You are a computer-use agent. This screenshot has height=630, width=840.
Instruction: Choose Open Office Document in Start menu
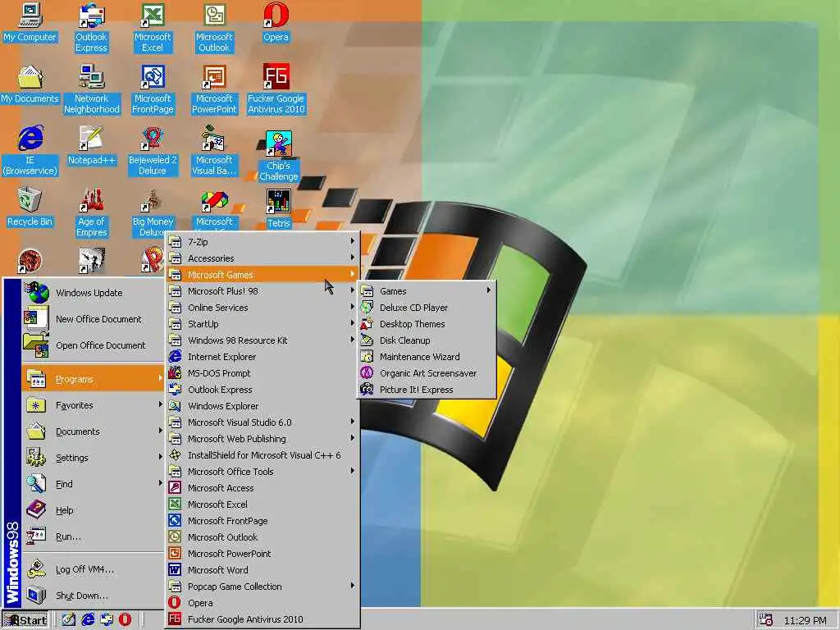click(x=92, y=345)
